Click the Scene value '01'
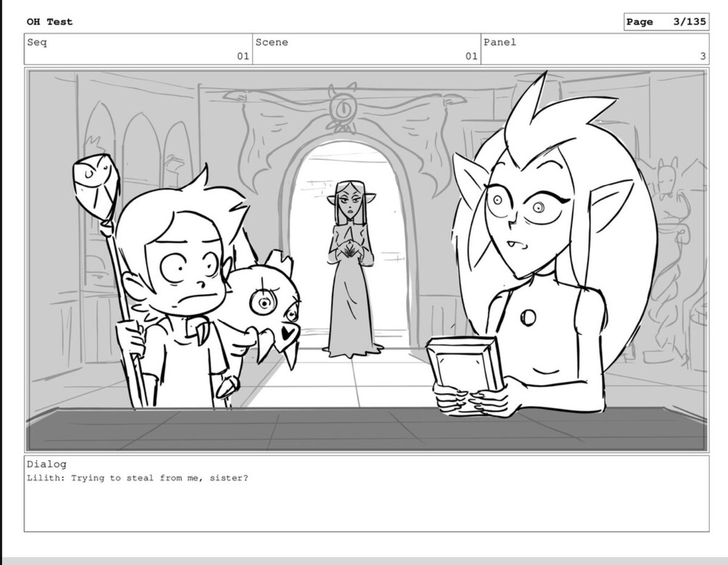The width and height of the screenshot is (728, 565). (x=471, y=56)
